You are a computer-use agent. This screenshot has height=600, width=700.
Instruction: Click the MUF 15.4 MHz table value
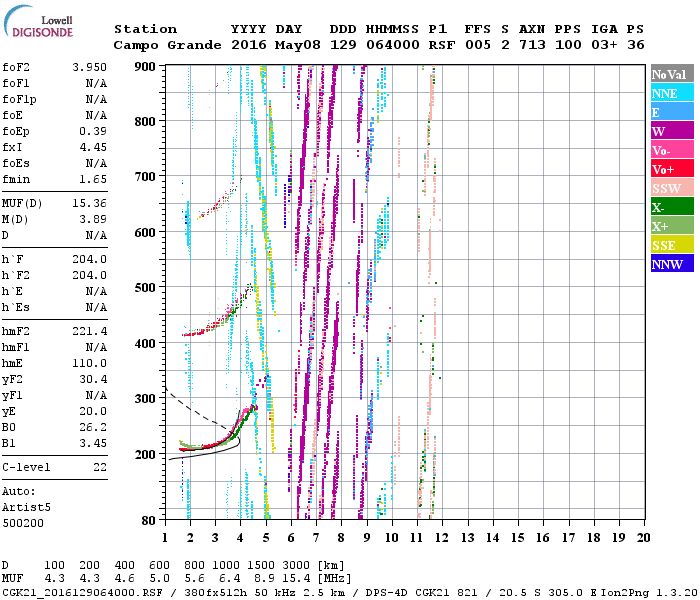tap(296, 579)
